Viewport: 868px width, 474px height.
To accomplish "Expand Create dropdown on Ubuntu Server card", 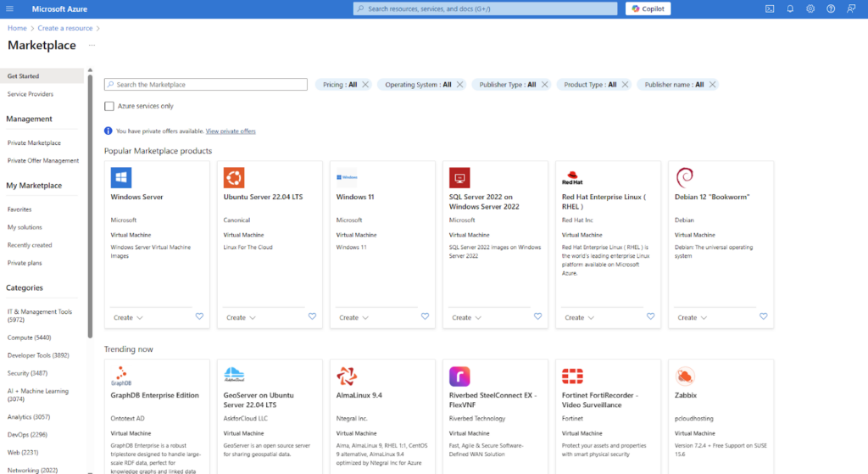I will 241,318.
